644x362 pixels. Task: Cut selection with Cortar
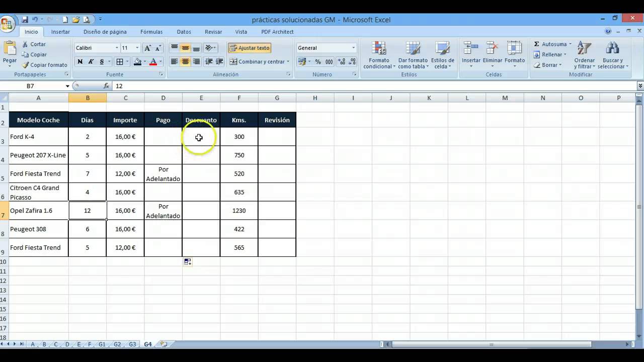(34, 44)
